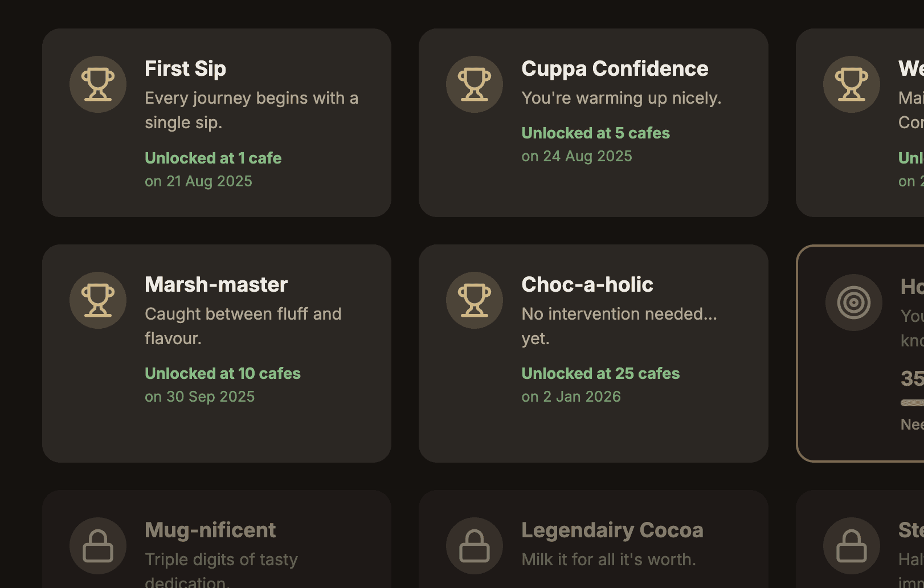Click the lock icon on Mug-nificent
The image size is (924, 588).
pos(97,545)
